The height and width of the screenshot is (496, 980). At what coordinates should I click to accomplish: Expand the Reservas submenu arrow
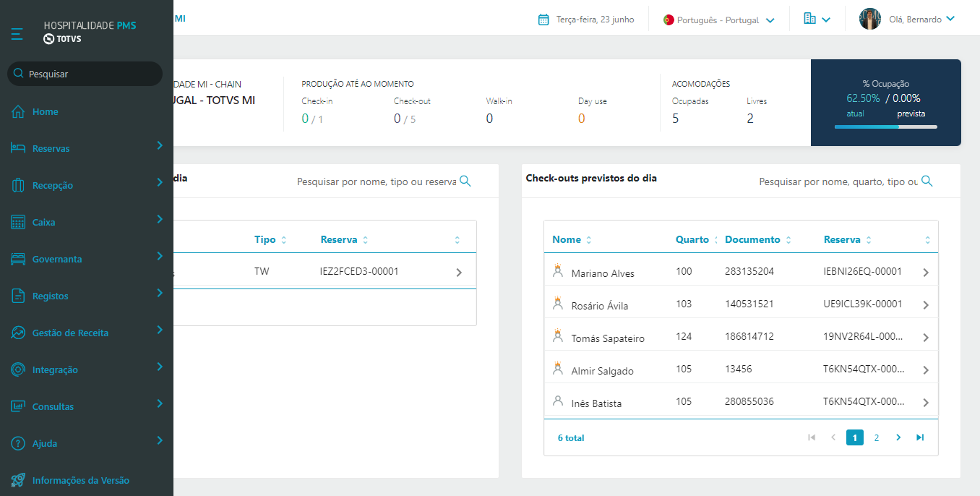[x=160, y=147]
